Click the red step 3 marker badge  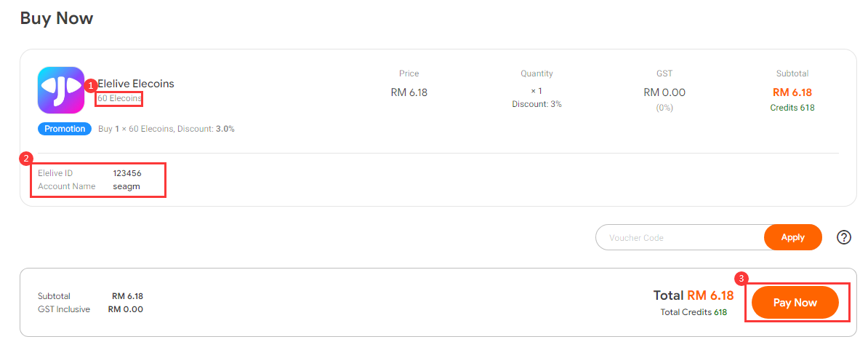(742, 278)
